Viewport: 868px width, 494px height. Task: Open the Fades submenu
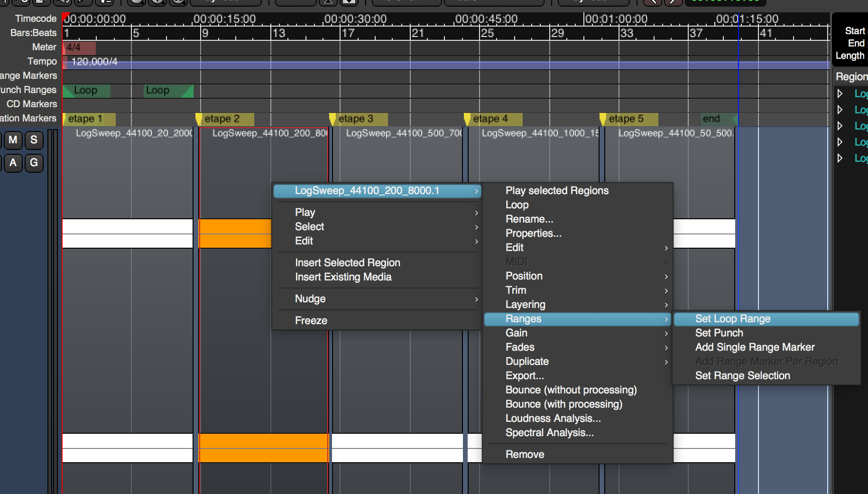(x=520, y=347)
